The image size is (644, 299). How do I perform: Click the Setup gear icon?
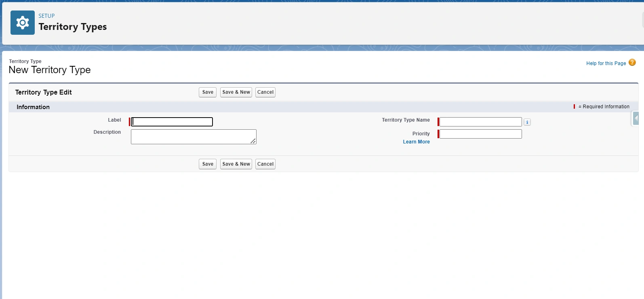click(x=23, y=23)
